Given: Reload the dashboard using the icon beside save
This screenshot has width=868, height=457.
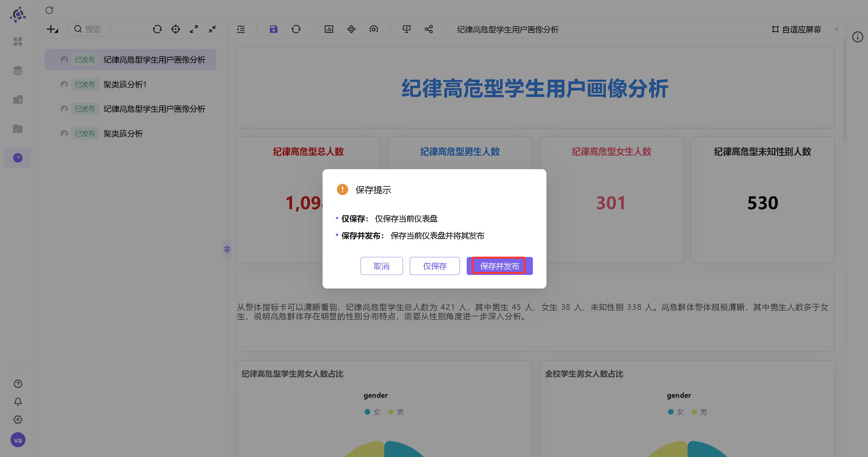Looking at the screenshot, I should pyautogui.click(x=296, y=29).
